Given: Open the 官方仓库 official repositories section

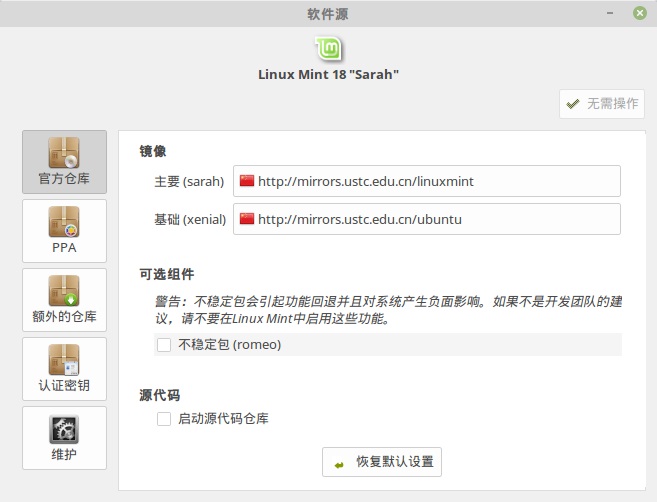Looking at the screenshot, I should pos(64,162).
